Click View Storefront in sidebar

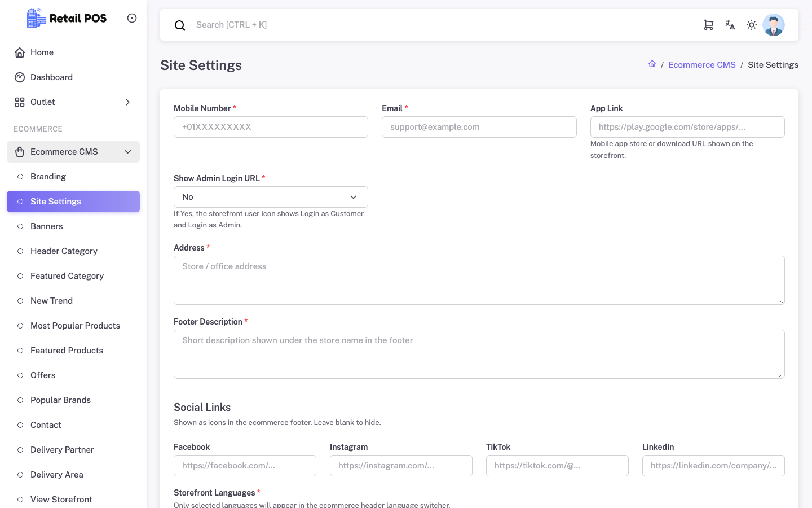coord(73,500)
